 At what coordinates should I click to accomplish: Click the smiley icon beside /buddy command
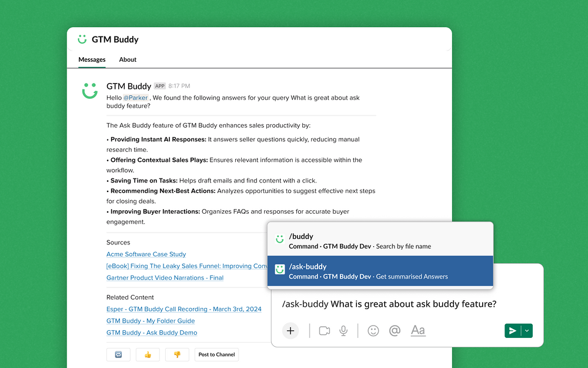pyautogui.click(x=280, y=239)
